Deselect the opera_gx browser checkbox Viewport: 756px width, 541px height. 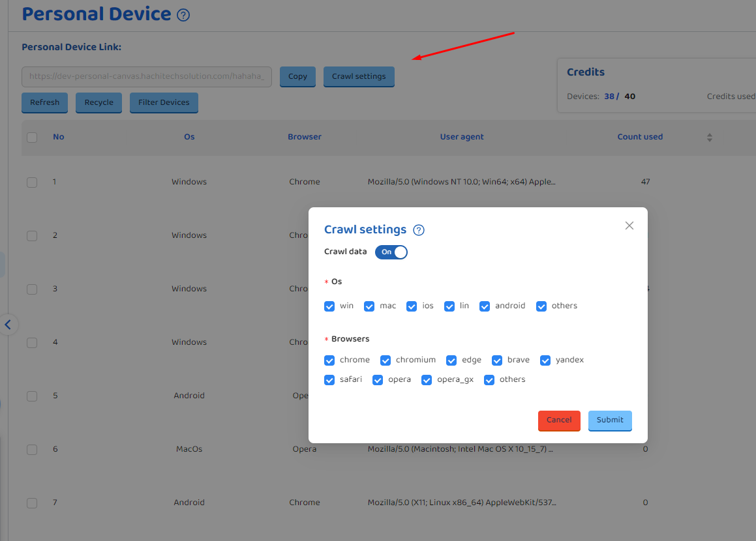tap(427, 380)
